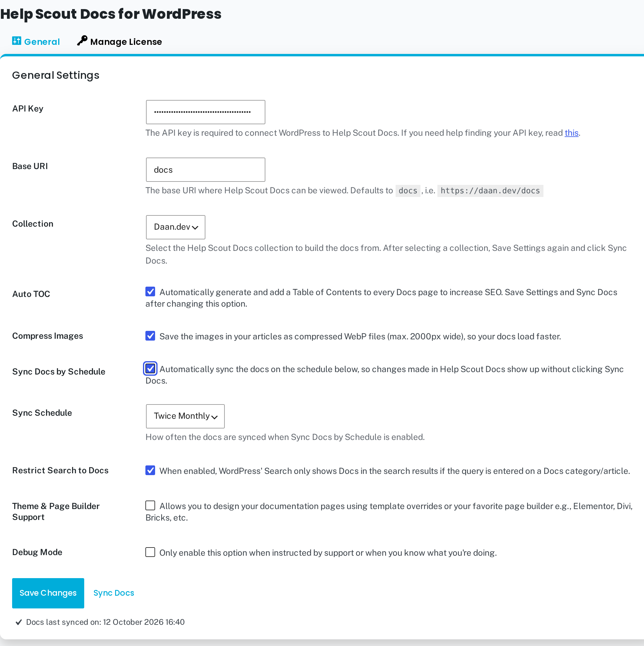Open the Collection dropdown showing Daan.dev
Viewport: 644px width, 646px height.
[175, 227]
